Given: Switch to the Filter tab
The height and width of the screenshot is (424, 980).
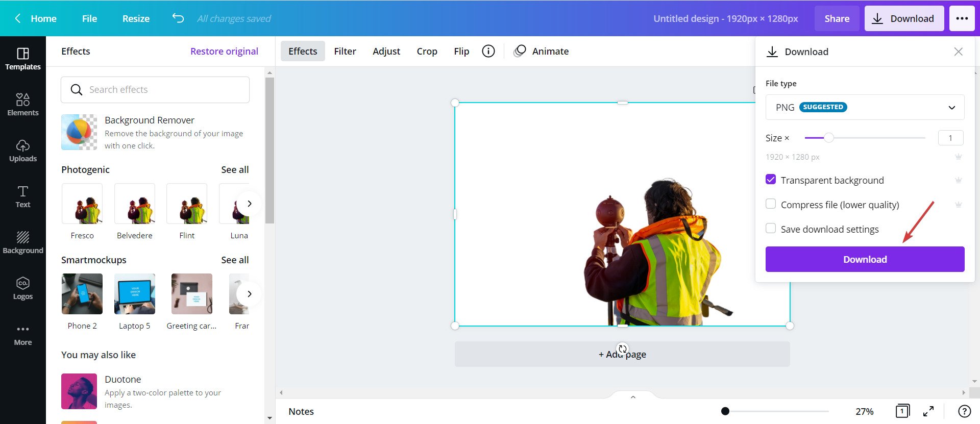Looking at the screenshot, I should 345,51.
